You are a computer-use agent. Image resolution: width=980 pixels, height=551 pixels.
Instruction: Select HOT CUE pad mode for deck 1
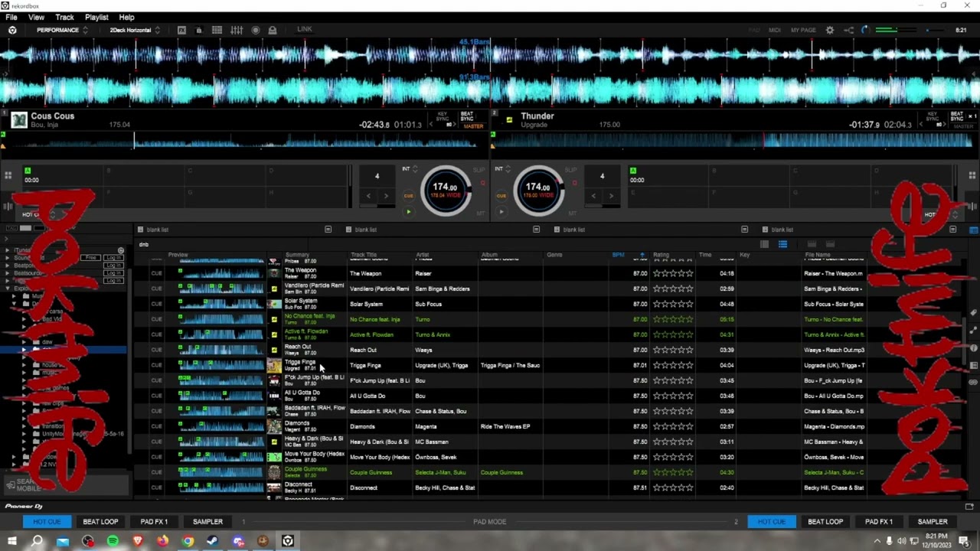click(x=47, y=521)
